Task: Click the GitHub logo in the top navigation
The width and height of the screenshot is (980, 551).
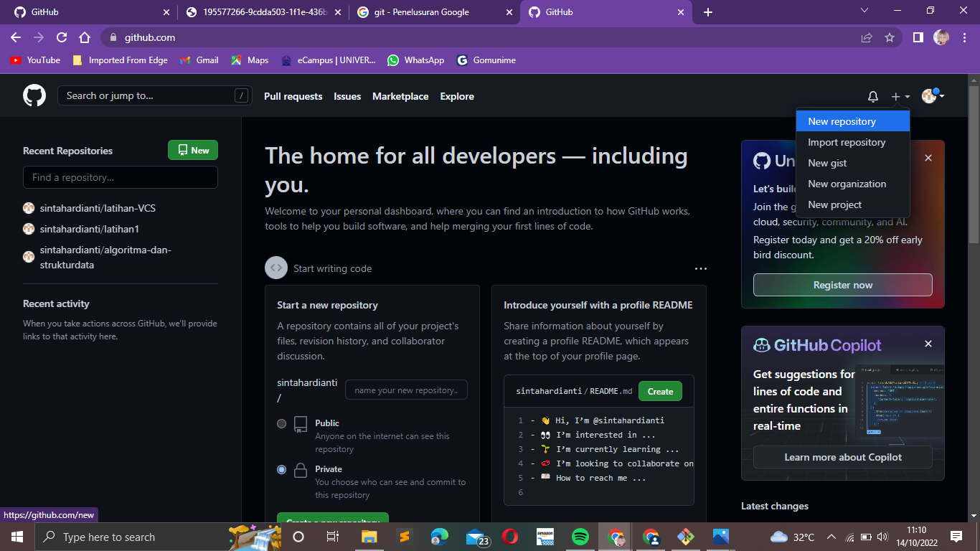Action: pyautogui.click(x=33, y=95)
